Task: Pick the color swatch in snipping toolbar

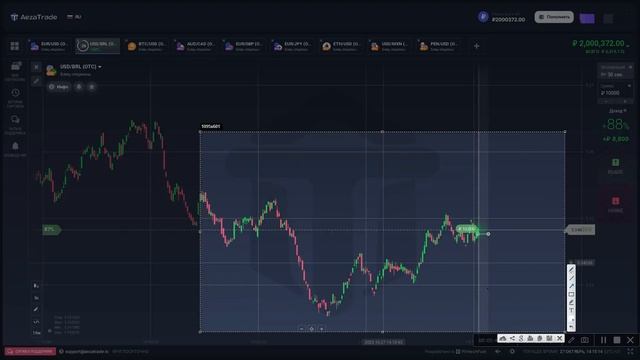Action: click(571, 319)
